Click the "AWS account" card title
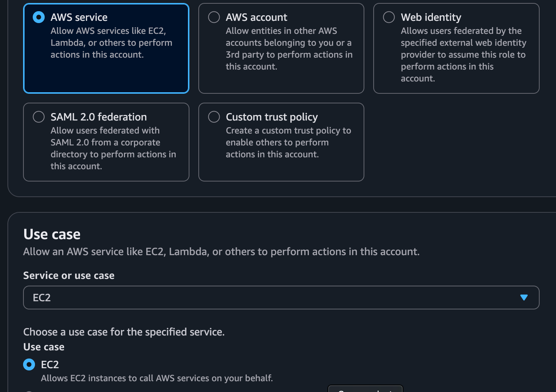The width and height of the screenshot is (556, 392). (256, 17)
